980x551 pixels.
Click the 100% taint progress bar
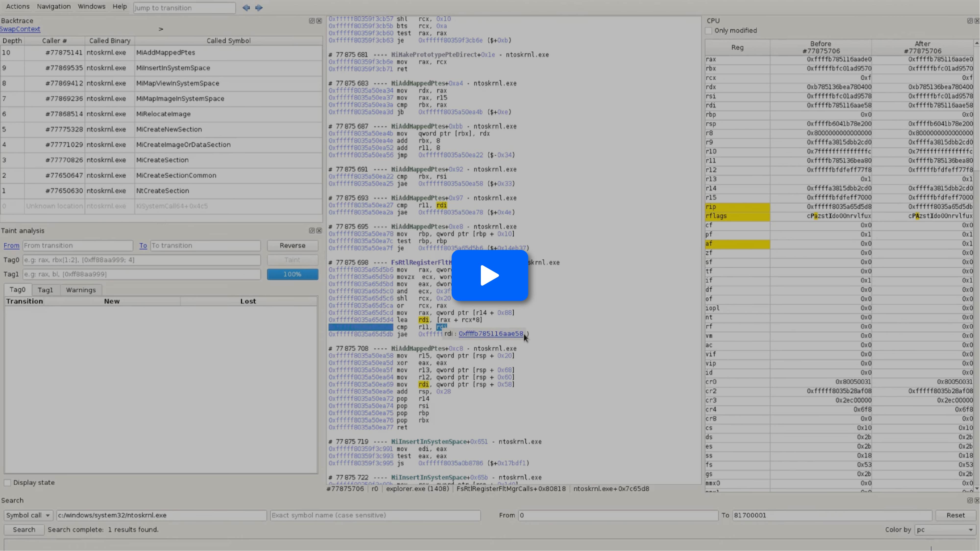[292, 274]
